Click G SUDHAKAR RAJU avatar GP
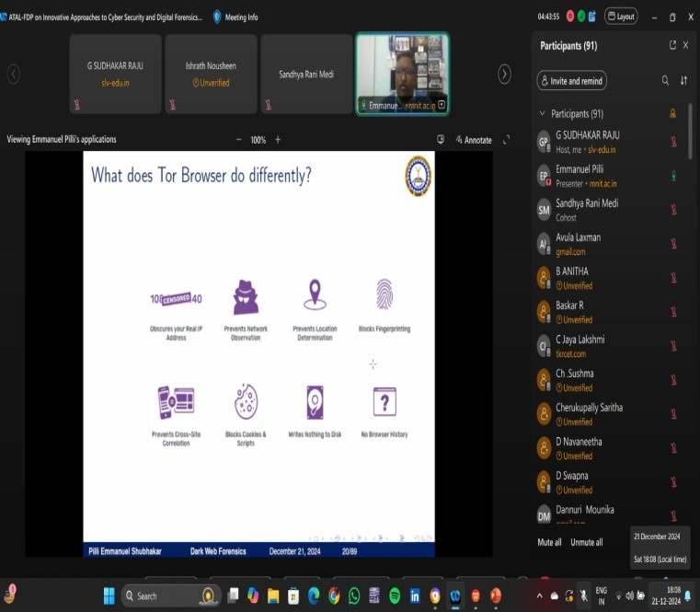 click(x=544, y=142)
